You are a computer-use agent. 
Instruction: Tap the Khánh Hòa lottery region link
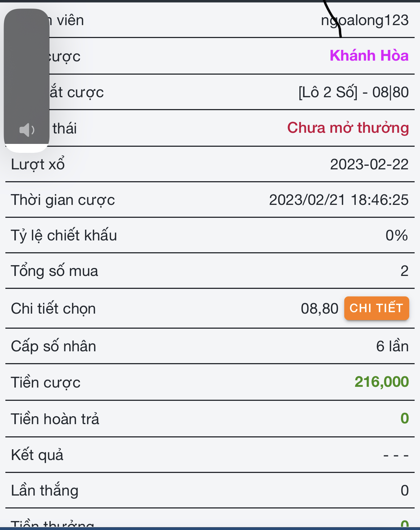369,56
